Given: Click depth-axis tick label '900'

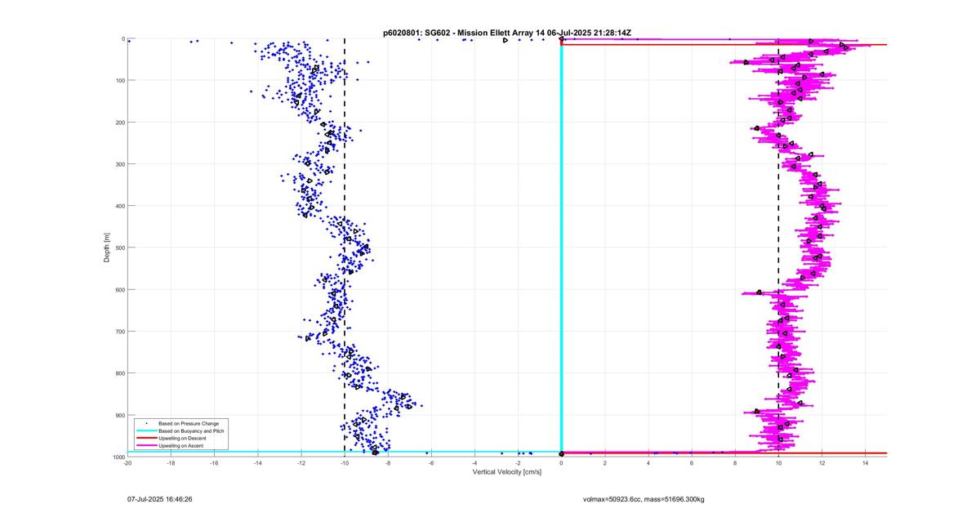Looking at the screenshot, I should pyautogui.click(x=118, y=416).
